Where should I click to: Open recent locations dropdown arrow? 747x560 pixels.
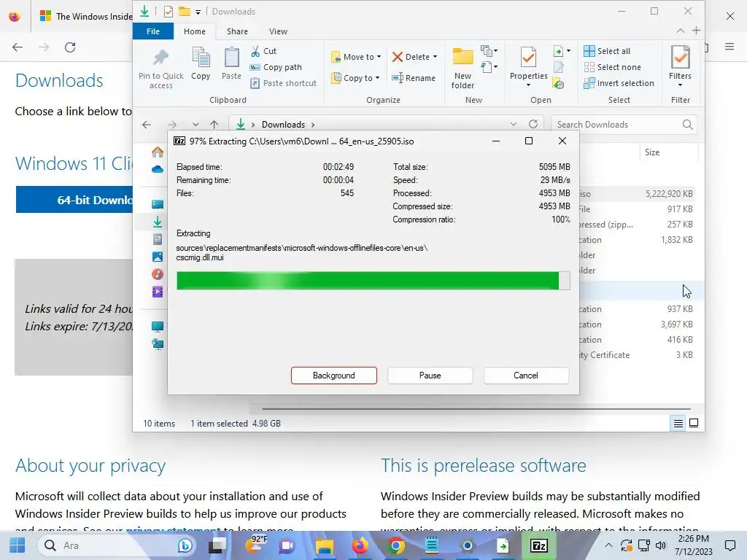coord(196,124)
